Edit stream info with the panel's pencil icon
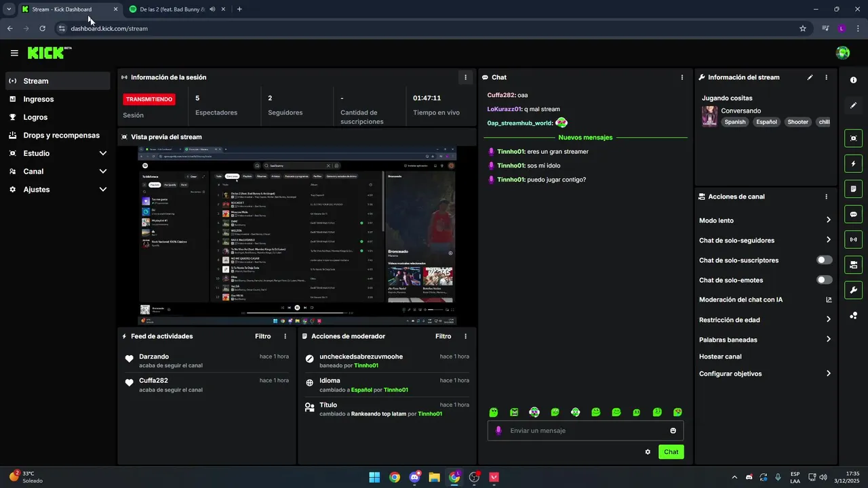The image size is (868, 488). (x=810, y=77)
